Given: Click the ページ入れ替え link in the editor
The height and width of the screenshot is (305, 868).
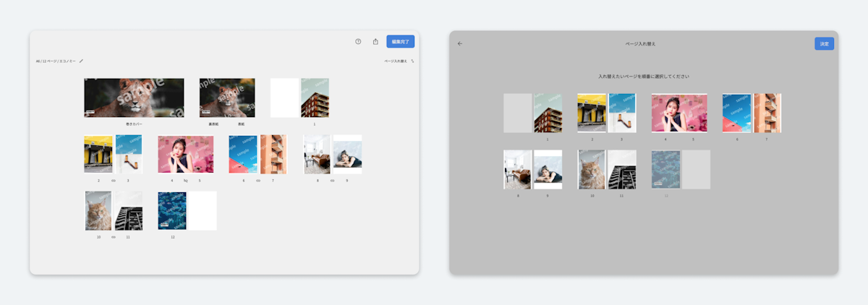Looking at the screenshot, I should click(396, 61).
